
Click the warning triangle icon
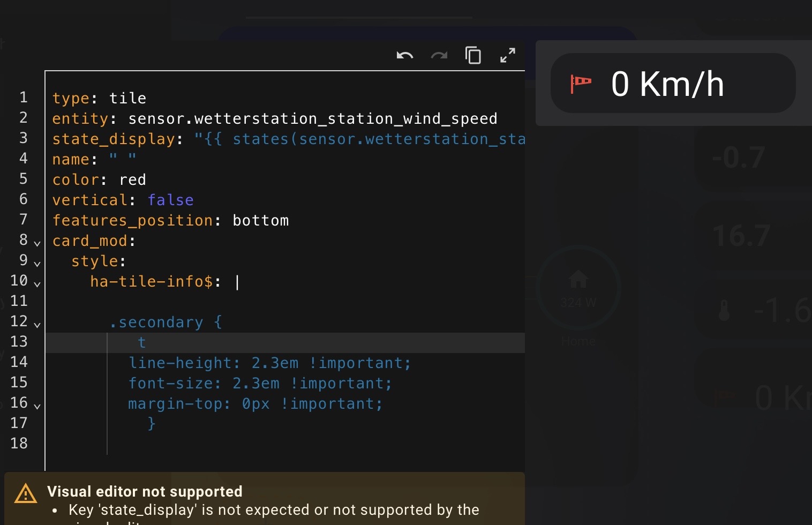(x=26, y=494)
